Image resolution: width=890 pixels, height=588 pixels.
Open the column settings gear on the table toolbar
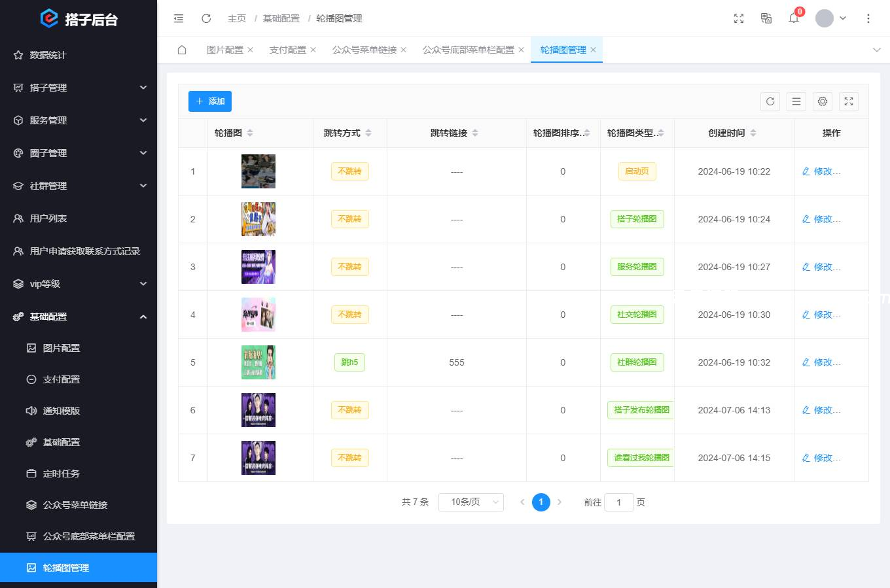823,101
